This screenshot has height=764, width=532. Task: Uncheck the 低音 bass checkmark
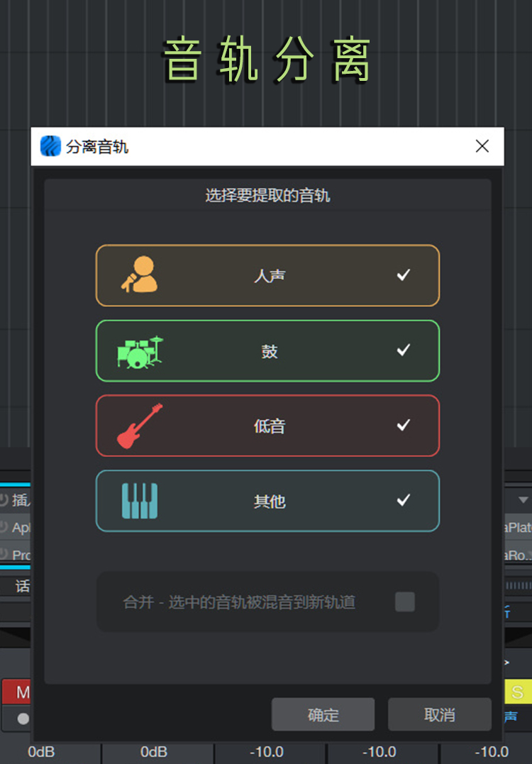pyautogui.click(x=404, y=426)
